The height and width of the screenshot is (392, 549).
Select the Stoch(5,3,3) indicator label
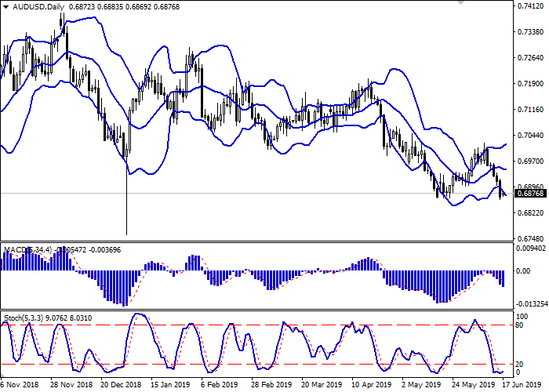[x=25, y=318]
